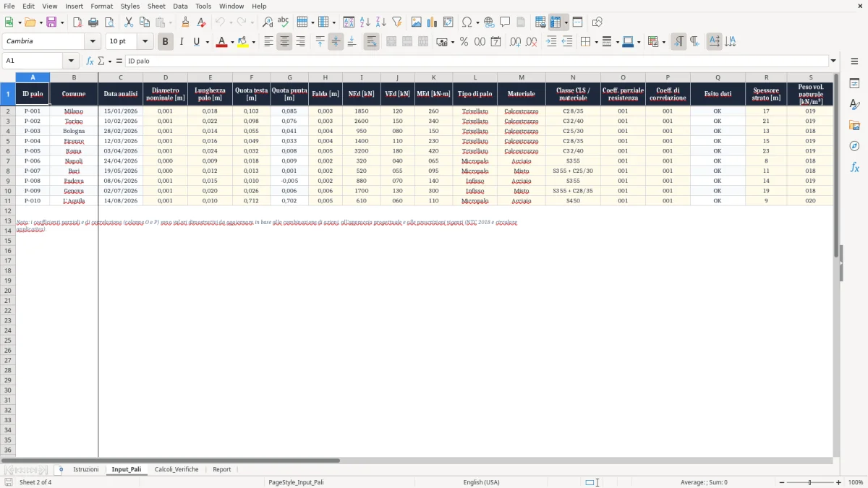Toggle Align Left
This screenshot has width=868, height=488.
point(268,42)
